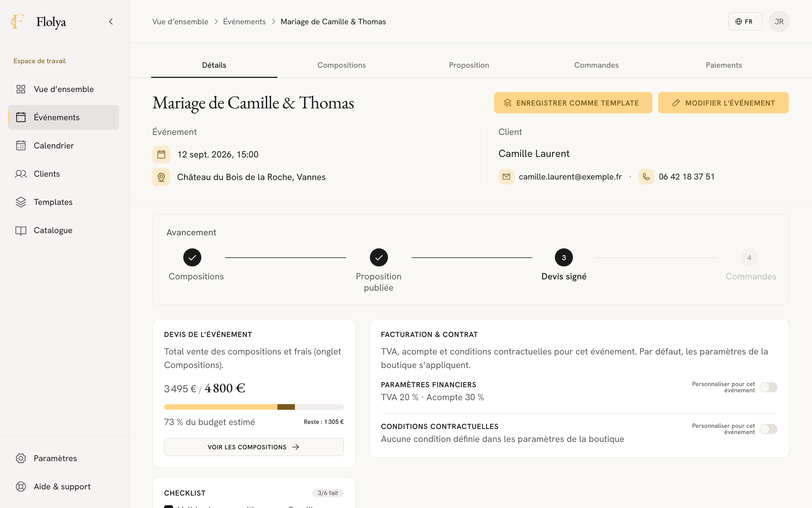Click the event date calendar icon
812x508 pixels.
(x=161, y=155)
